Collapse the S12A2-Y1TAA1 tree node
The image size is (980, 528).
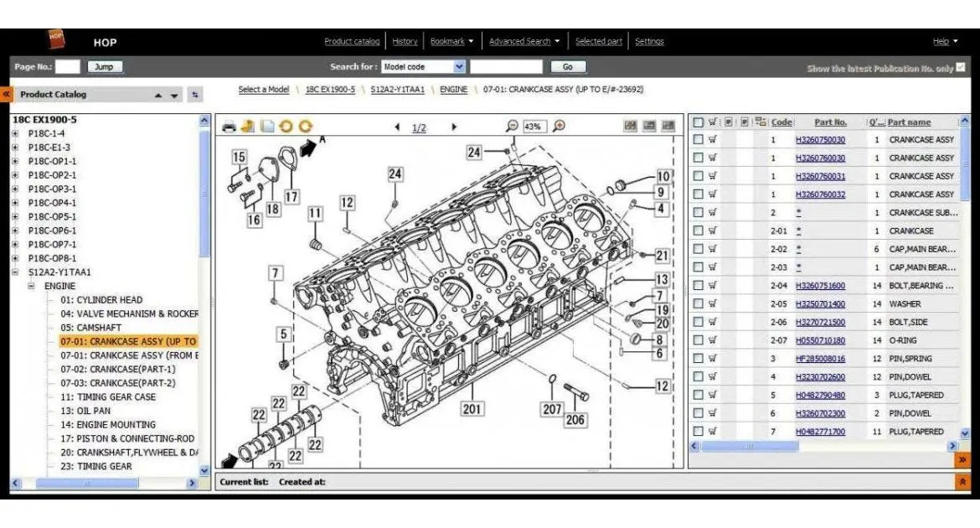[15, 272]
